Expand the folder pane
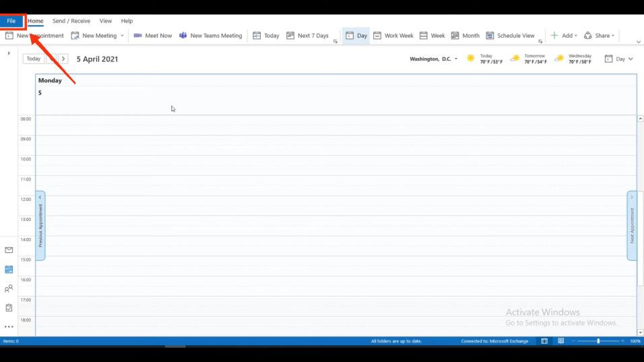 [x=9, y=53]
